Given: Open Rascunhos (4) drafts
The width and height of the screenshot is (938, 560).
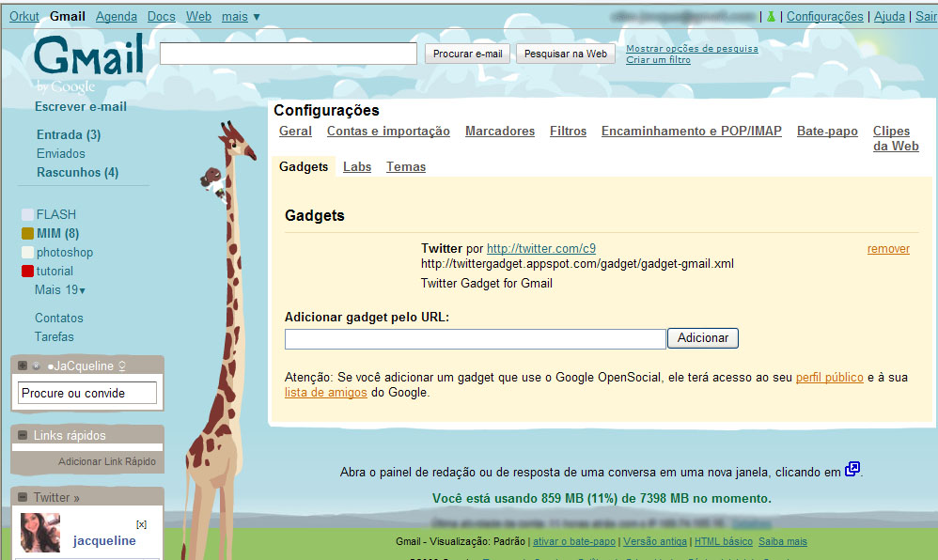Looking at the screenshot, I should click(x=78, y=172).
